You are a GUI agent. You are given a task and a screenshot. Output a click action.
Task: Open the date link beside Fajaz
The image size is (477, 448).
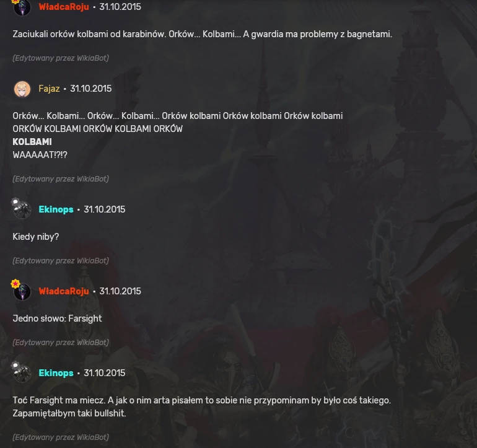click(90, 89)
